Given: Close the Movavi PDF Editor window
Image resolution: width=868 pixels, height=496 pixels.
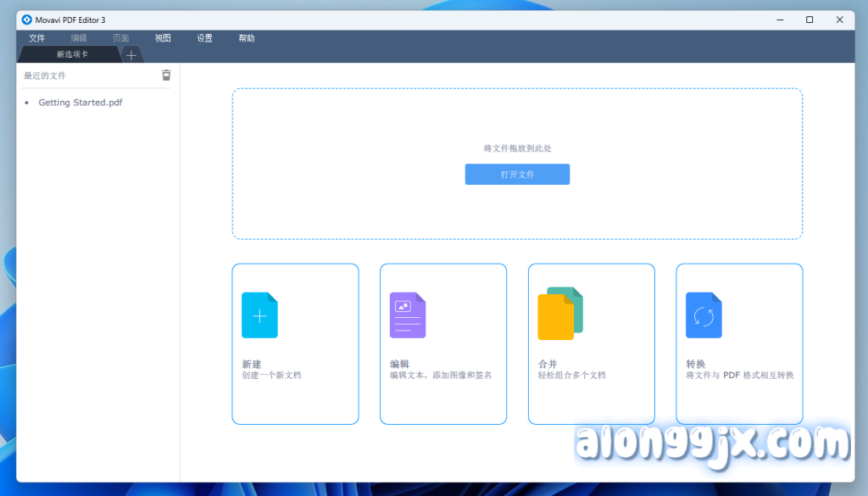Looking at the screenshot, I should (838, 20).
